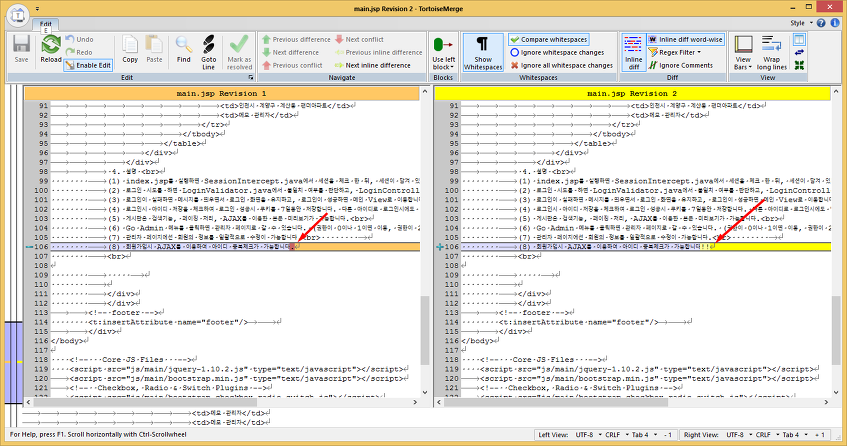Toggle Enable Edit mode

coord(88,65)
